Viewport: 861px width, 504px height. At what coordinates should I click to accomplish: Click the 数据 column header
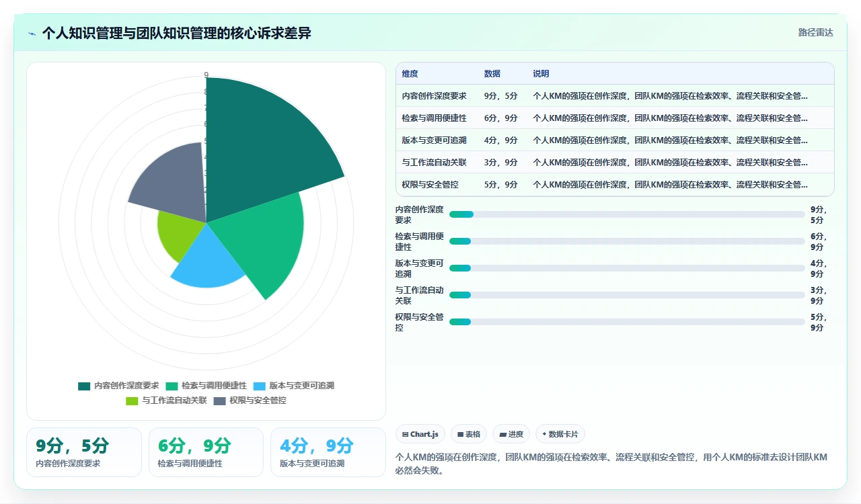pos(492,74)
